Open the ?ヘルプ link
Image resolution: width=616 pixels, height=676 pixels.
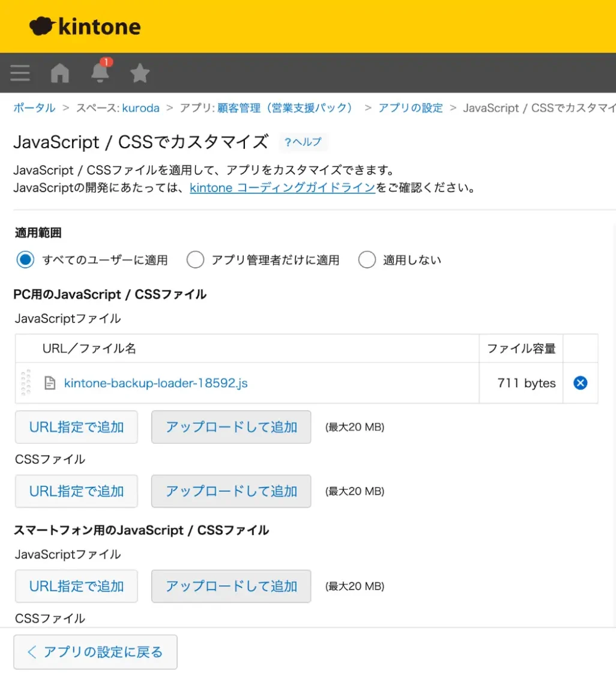[x=303, y=142]
